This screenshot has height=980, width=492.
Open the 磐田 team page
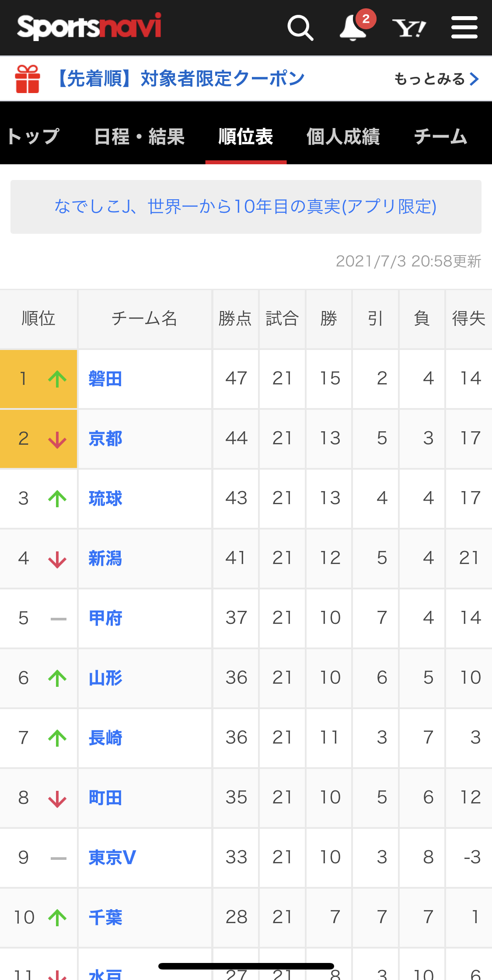105,379
